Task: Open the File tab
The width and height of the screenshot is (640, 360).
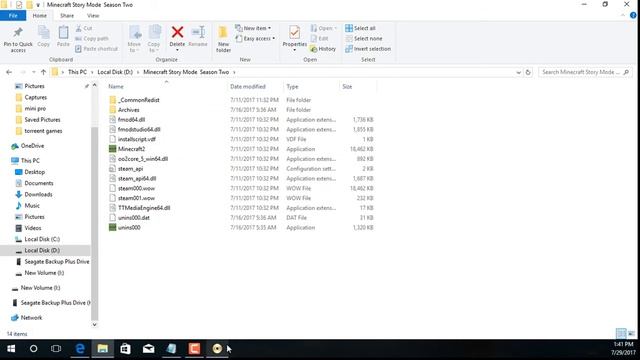Action: click(x=13, y=16)
